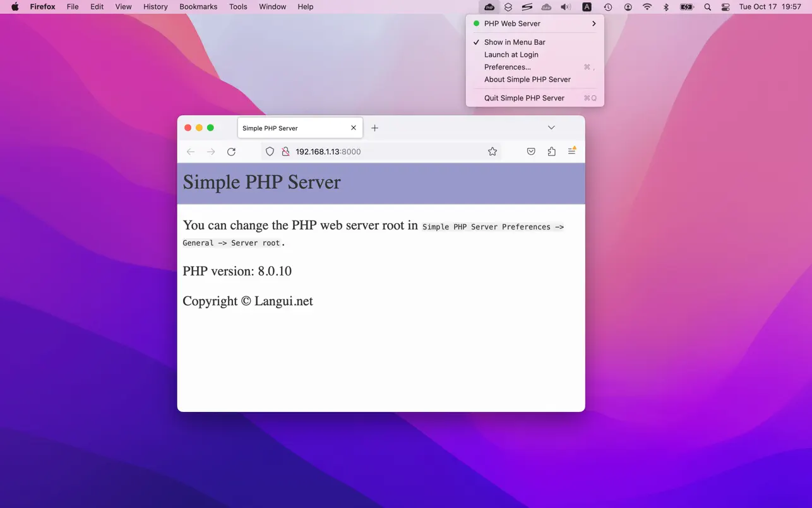Save the page with the Pocket icon
Image resolution: width=812 pixels, height=508 pixels.
coord(531,152)
